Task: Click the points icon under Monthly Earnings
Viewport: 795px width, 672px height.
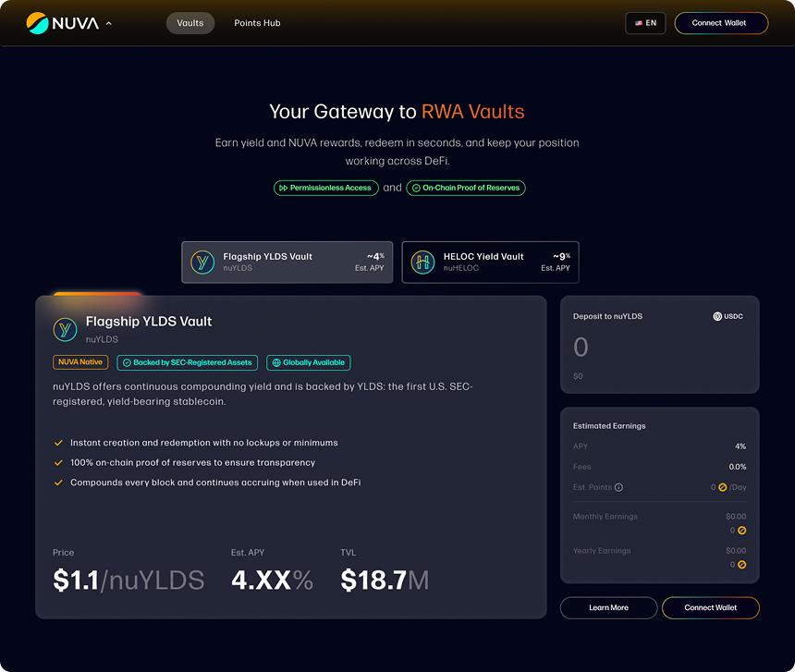Action: pos(741,531)
